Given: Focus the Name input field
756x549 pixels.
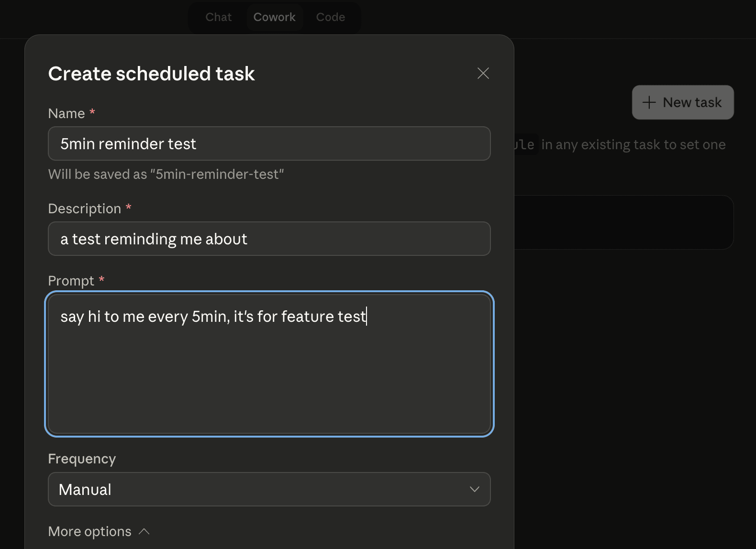Looking at the screenshot, I should click(x=269, y=143).
